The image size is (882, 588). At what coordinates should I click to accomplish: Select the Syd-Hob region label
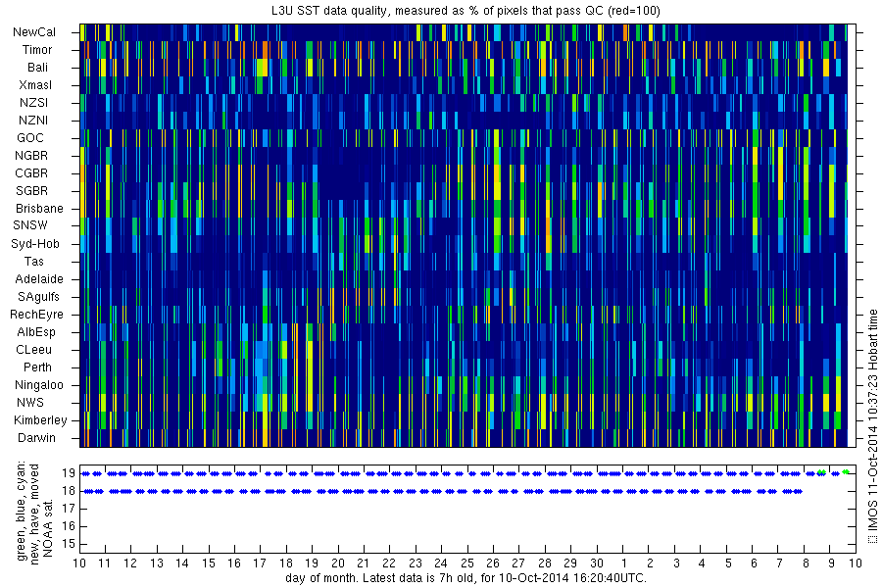(35, 244)
